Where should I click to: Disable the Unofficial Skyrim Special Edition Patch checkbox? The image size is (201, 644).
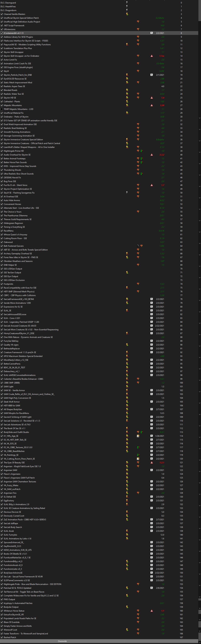[2, 18]
